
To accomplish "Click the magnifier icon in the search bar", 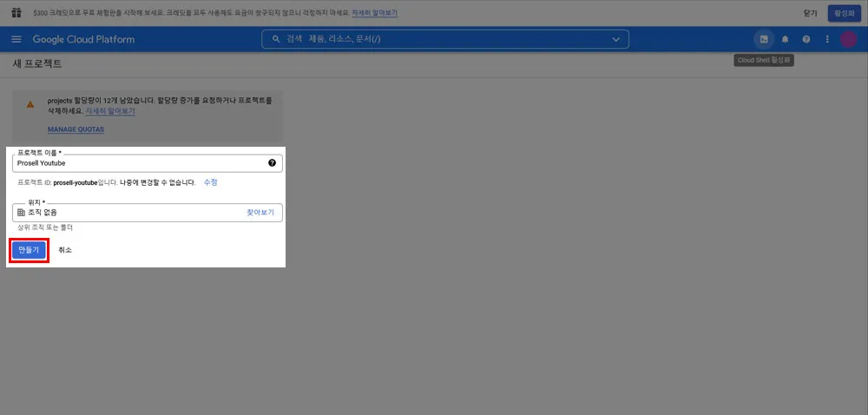I will [276, 39].
